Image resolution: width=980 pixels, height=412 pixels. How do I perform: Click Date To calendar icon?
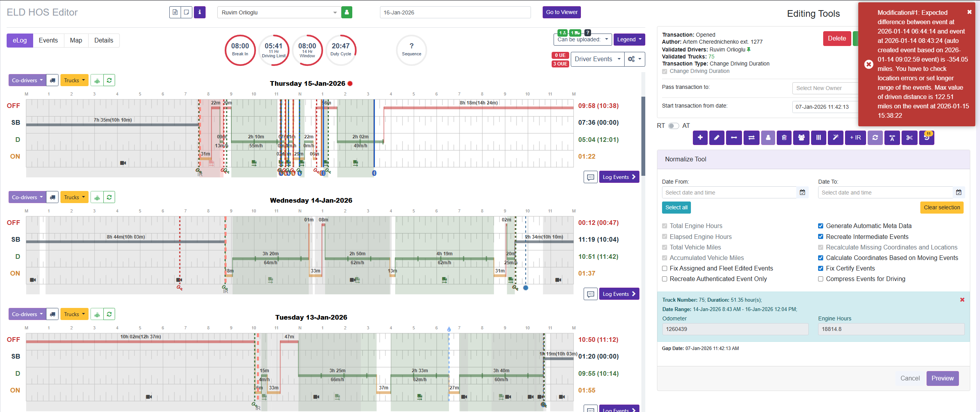coord(959,193)
